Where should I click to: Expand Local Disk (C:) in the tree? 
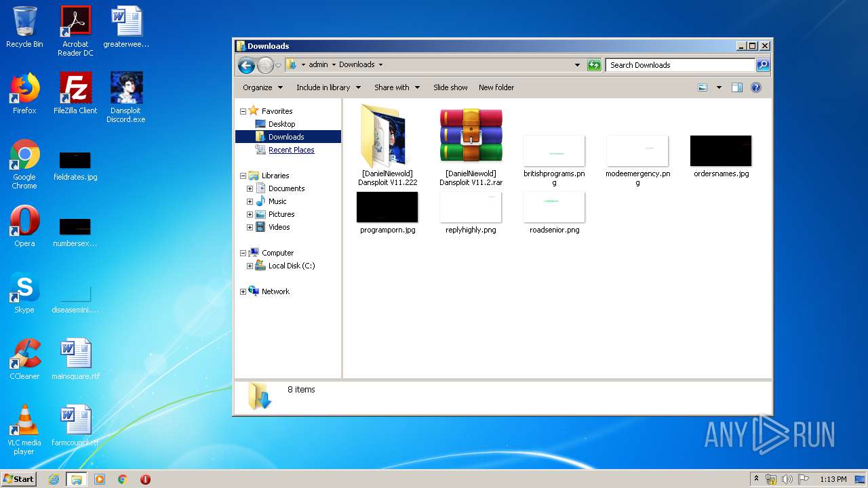click(x=250, y=266)
